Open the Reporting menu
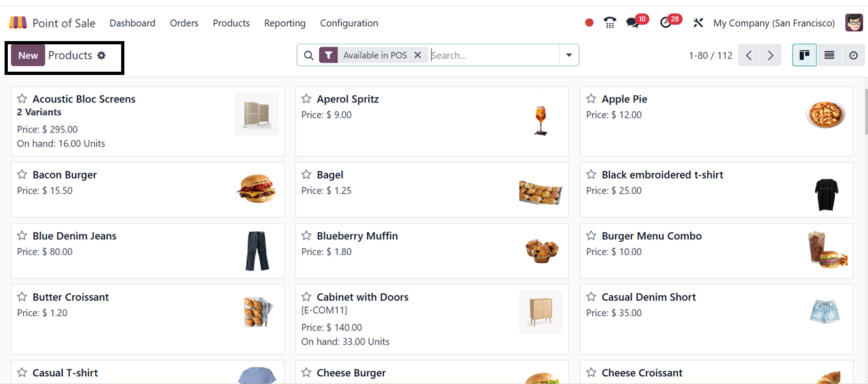Screen dimensions: 868x384 click(x=285, y=23)
